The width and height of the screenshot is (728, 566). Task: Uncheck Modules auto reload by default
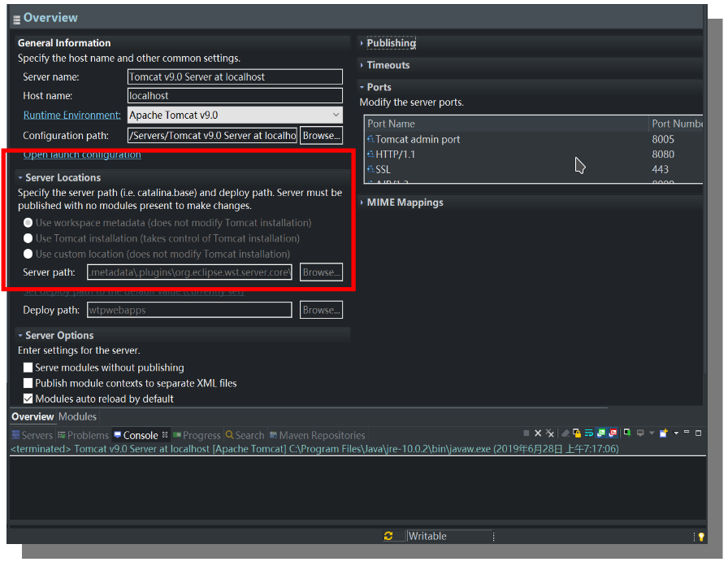click(28, 398)
